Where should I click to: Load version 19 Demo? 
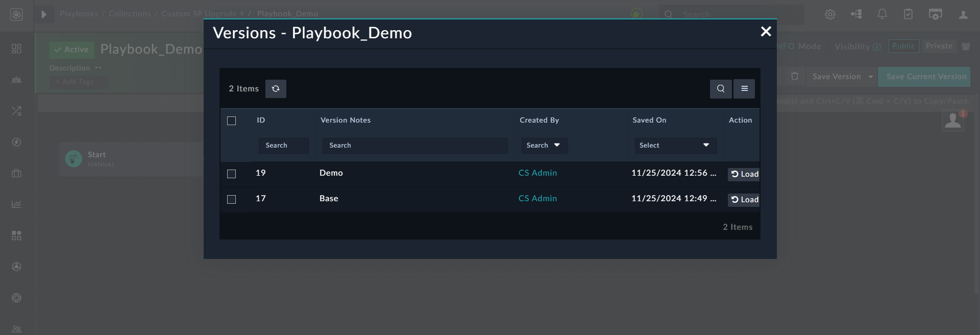(x=744, y=174)
